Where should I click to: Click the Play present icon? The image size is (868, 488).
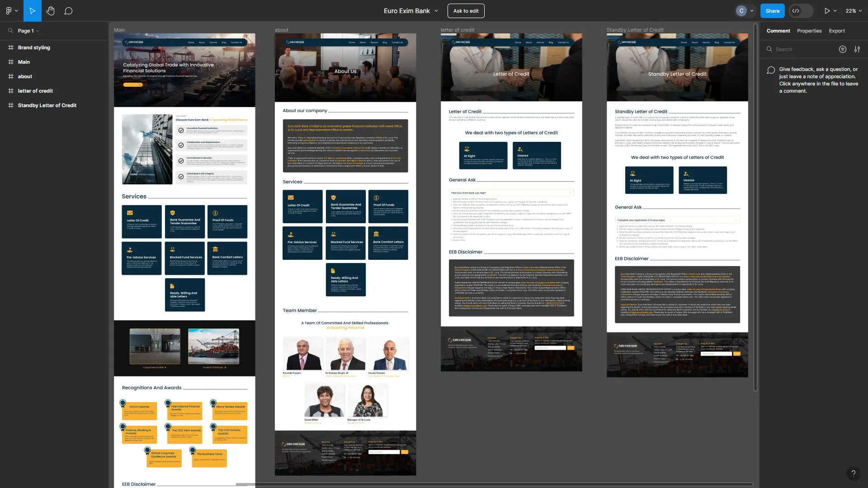point(827,11)
